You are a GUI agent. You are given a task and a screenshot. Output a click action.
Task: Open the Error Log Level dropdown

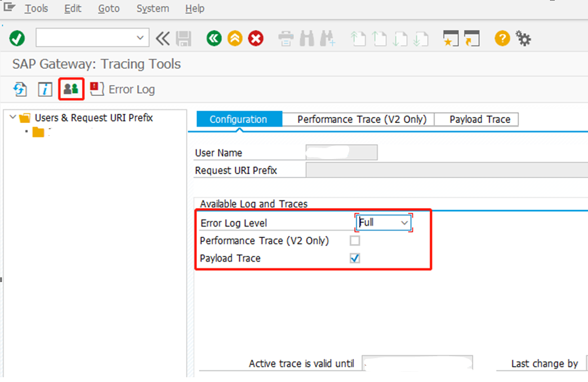(x=404, y=222)
